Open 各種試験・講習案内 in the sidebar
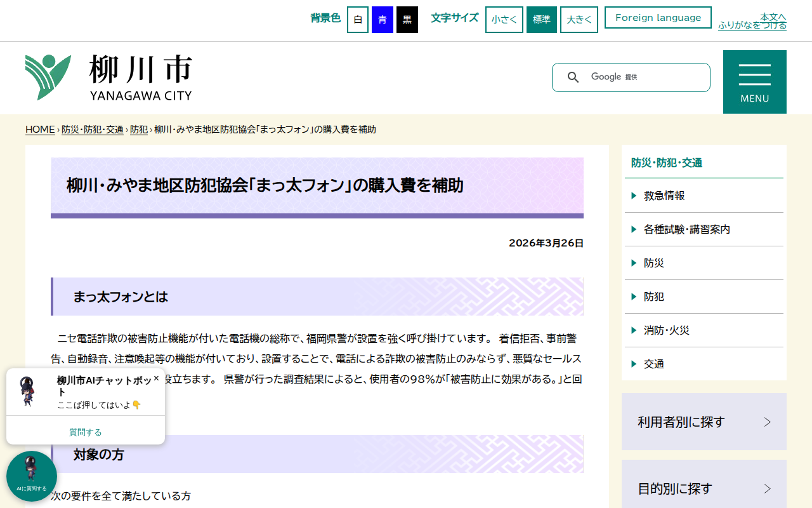Image resolution: width=812 pixels, height=508 pixels. point(704,229)
